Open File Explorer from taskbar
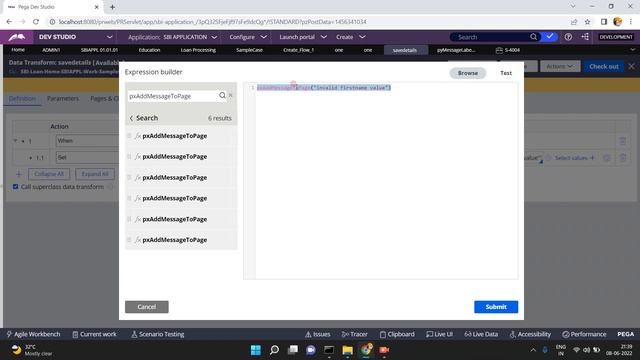Image resolution: width=640 pixels, height=360 pixels. pos(347,350)
